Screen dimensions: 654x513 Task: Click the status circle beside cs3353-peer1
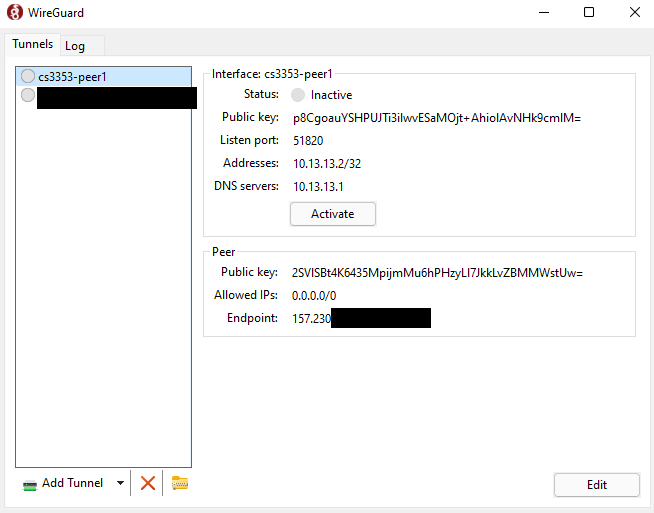pyautogui.click(x=28, y=76)
